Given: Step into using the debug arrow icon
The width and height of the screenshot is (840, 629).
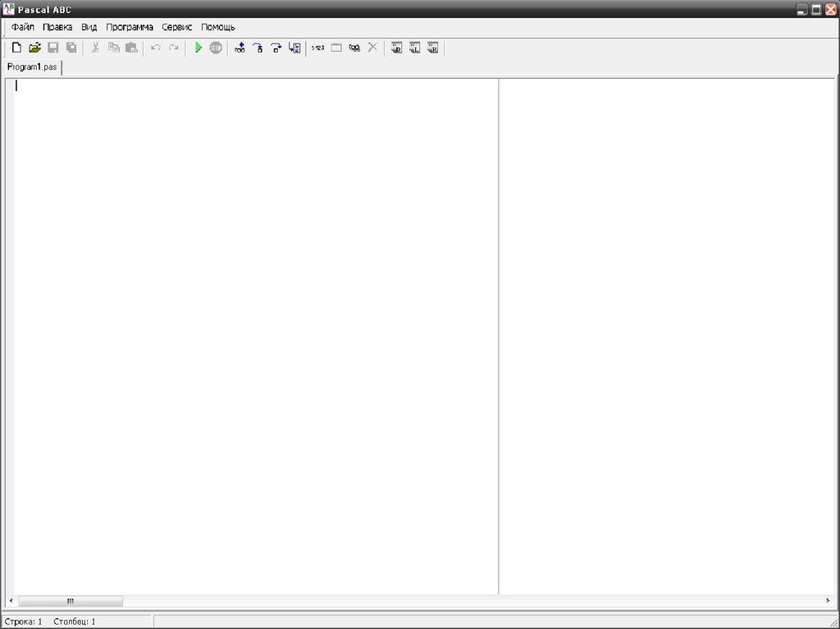Looking at the screenshot, I should pyautogui.click(x=258, y=48).
